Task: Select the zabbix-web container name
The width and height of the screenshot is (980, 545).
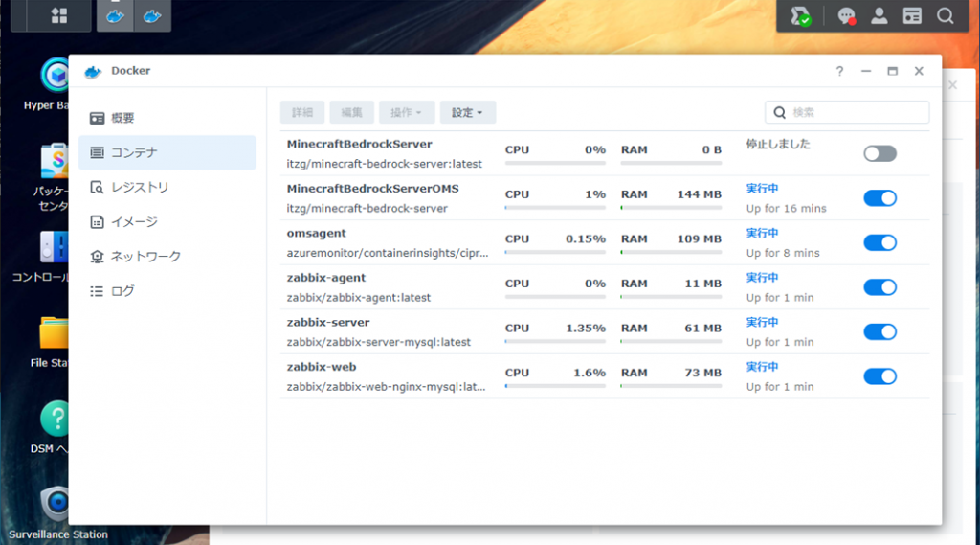Action: pyautogui.click(x=322, y=367)
